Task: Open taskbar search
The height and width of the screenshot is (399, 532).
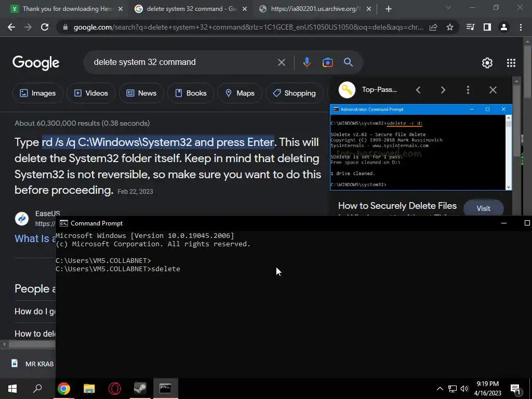Action: (37, 389)
